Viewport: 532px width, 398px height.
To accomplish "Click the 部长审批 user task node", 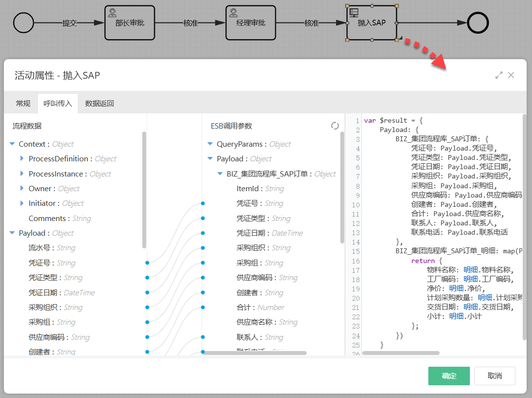I will coord(130,23).
